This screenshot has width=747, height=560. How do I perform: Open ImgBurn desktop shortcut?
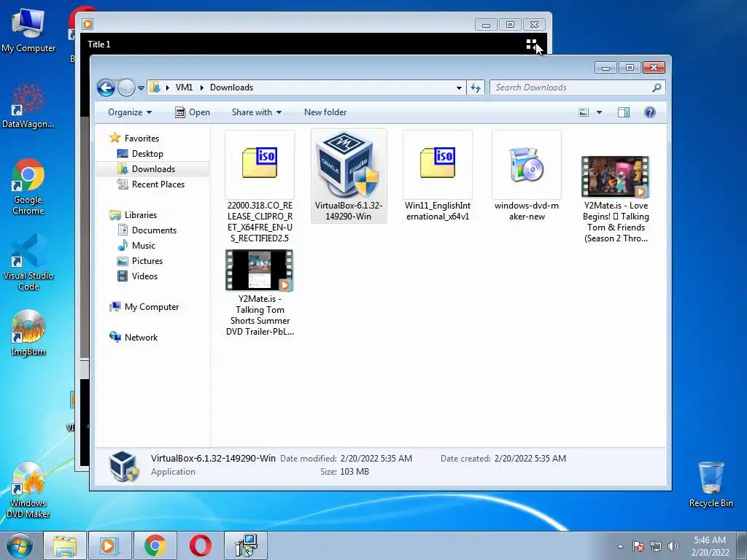click(x=28, y=332)
